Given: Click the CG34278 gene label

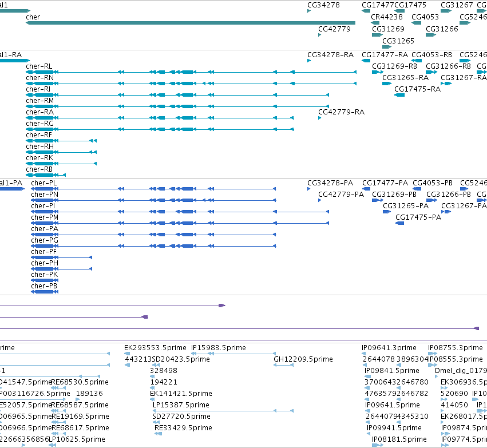Looking at the screenshot, I should coord(323,5).
